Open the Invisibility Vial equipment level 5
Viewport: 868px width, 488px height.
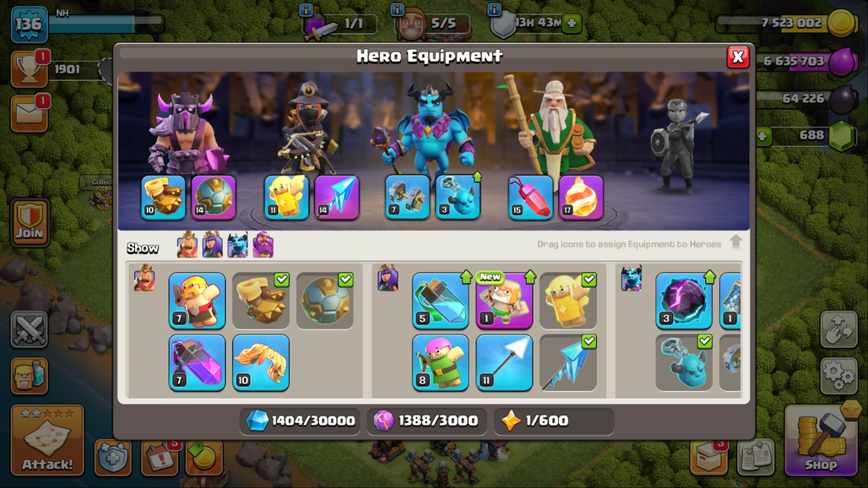441,301
